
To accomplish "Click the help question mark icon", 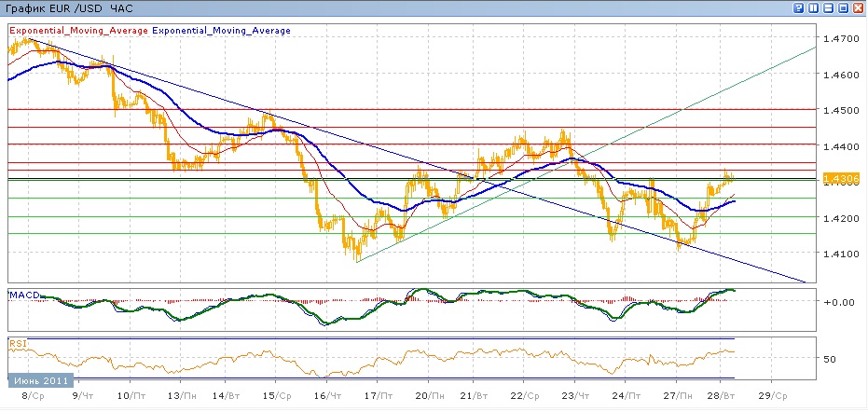I will [x=798, y=7].
